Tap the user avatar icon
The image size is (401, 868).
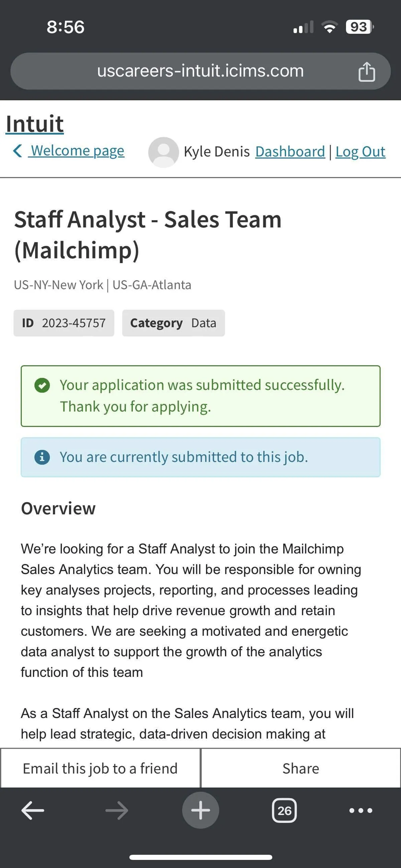pos(163,152)
